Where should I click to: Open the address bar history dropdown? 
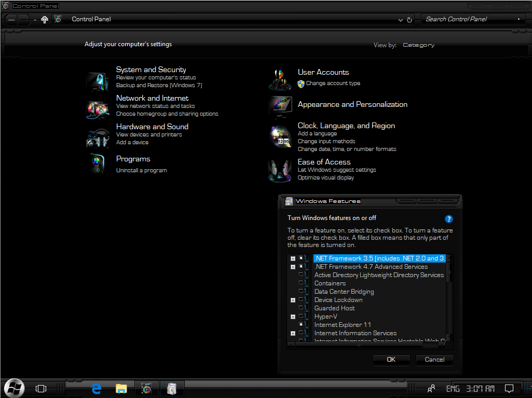click(400, 20)
